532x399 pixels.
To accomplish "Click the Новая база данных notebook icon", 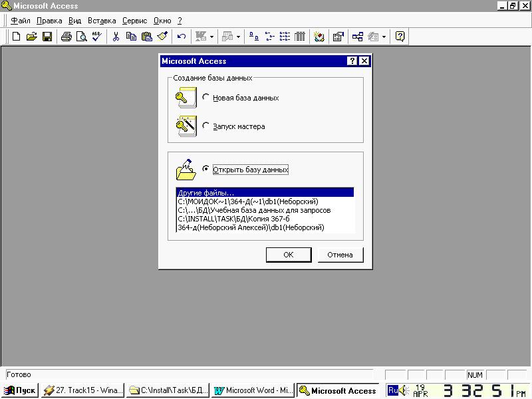I will 186,97.
